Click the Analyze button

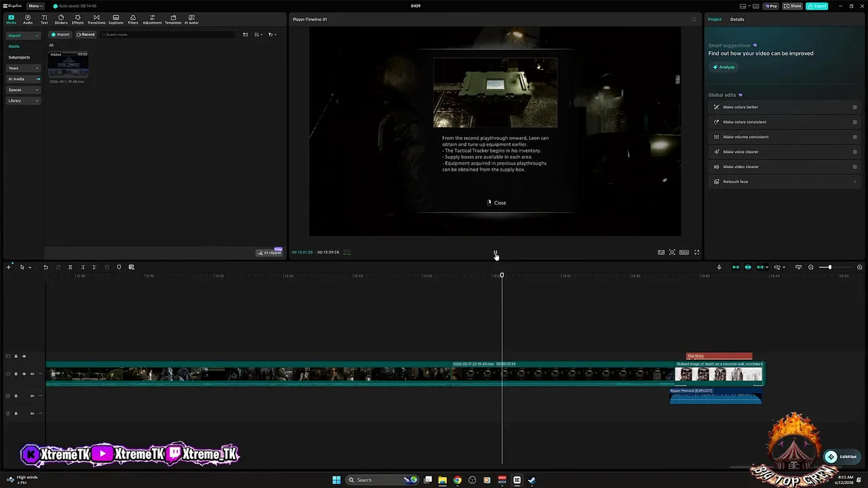pyautogui.click(x=724, y=67)
